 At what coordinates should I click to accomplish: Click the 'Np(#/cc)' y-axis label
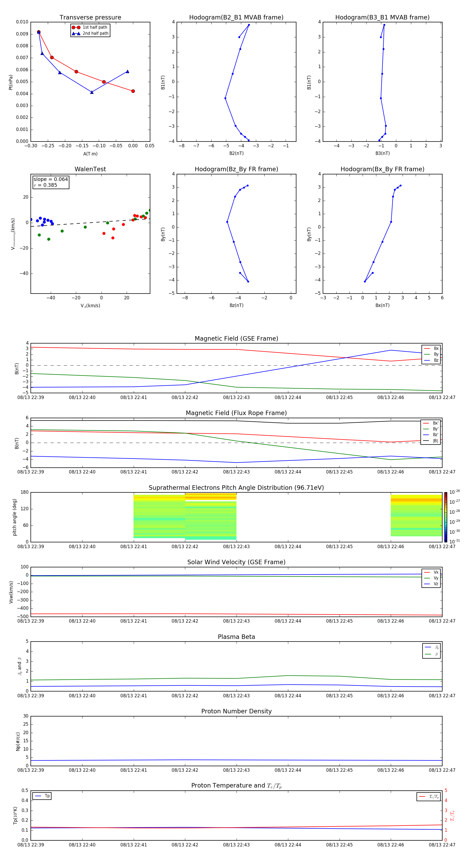18,741
